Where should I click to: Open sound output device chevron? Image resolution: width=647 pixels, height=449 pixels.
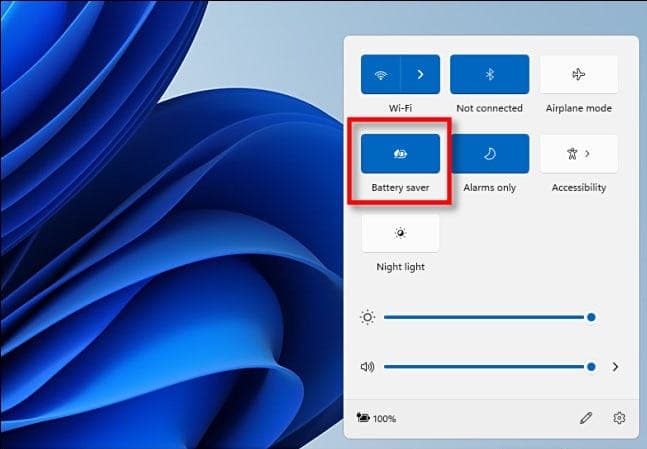pyautogui.click(x=615, y=366)
